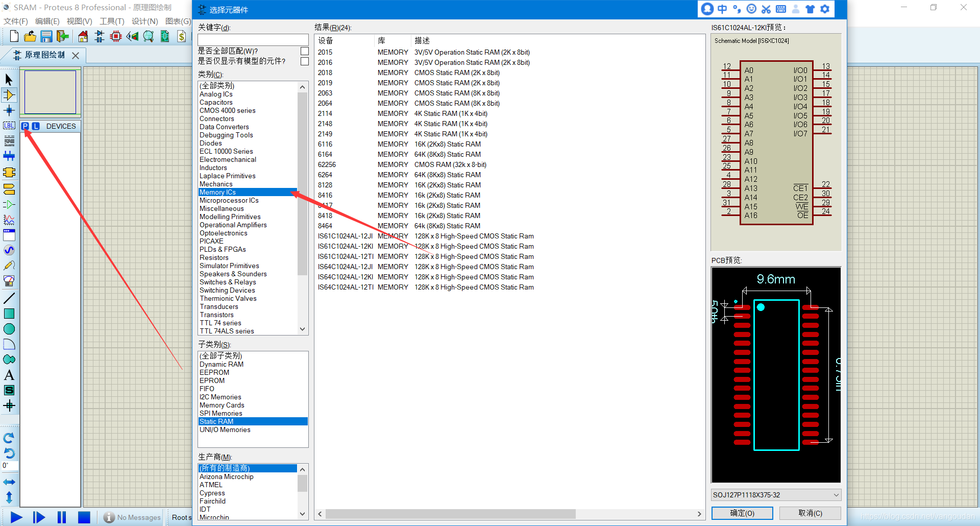
Task: Select the 2D Graphics Box tool
Action: point(9,314)
